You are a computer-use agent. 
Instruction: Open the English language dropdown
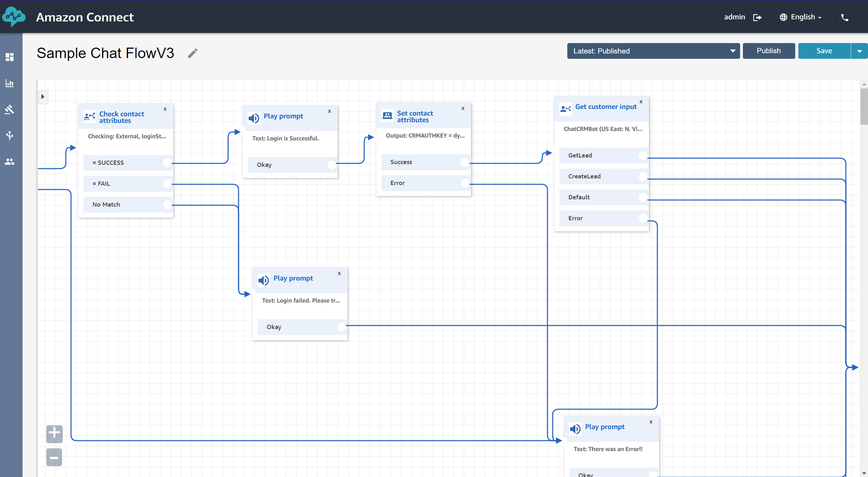(x=800, y=17)
